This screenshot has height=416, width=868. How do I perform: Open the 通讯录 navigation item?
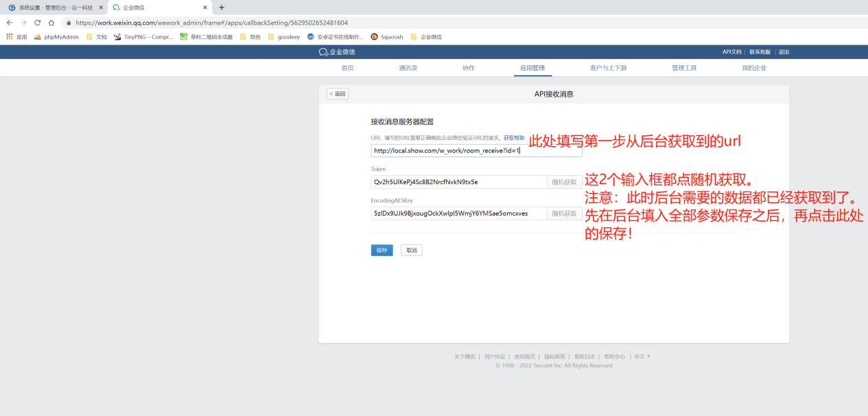[408, 67]
